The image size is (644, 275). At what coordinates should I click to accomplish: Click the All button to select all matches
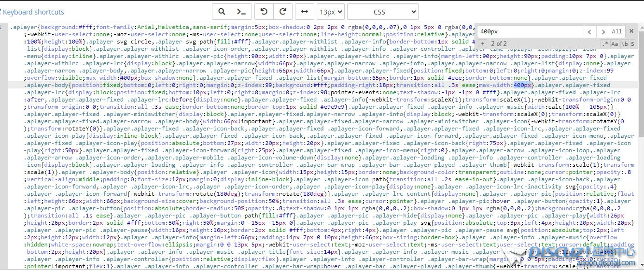(616, 31)
